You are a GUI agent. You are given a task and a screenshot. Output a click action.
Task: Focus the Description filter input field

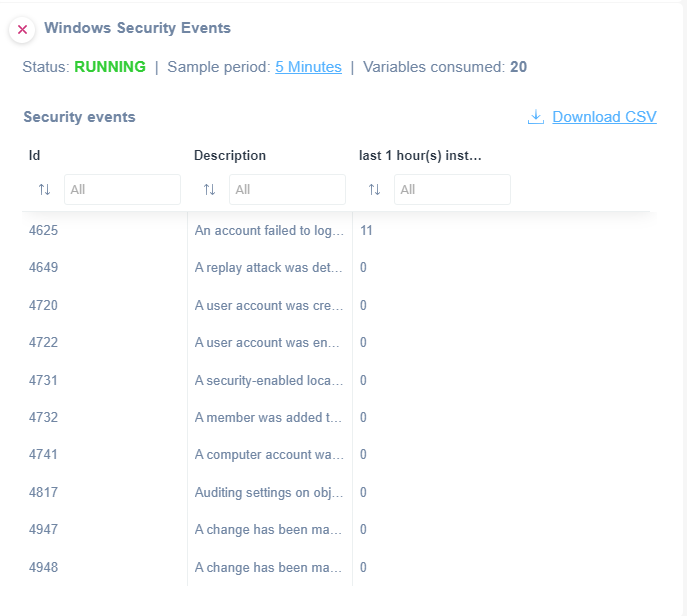point(287,189)
